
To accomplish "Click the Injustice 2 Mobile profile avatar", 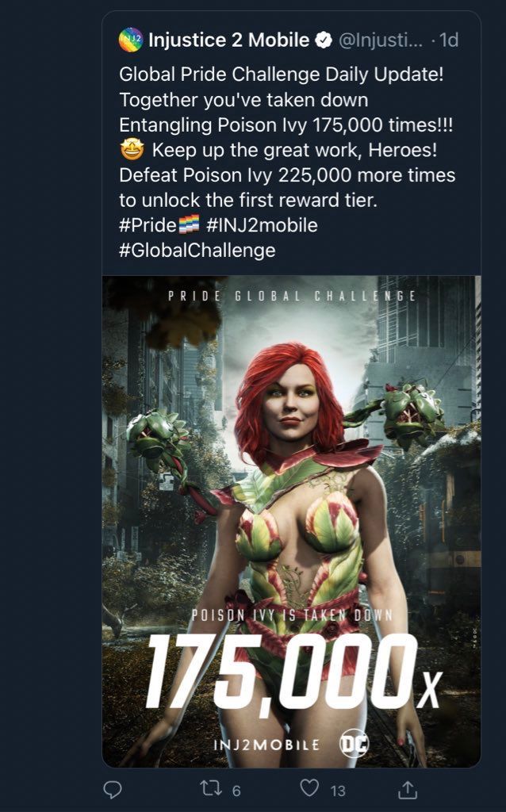I will click(131, 38).
